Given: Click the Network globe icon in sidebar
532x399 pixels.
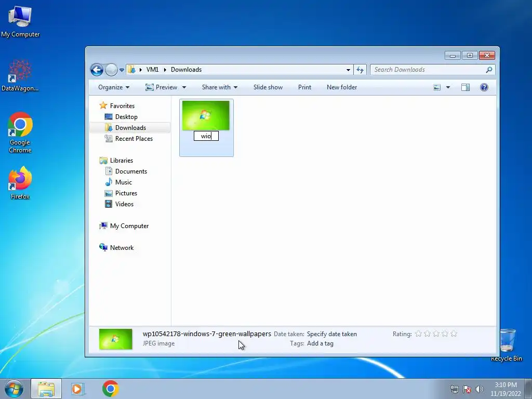Looking at the screenshot, I should click(103, 247).
